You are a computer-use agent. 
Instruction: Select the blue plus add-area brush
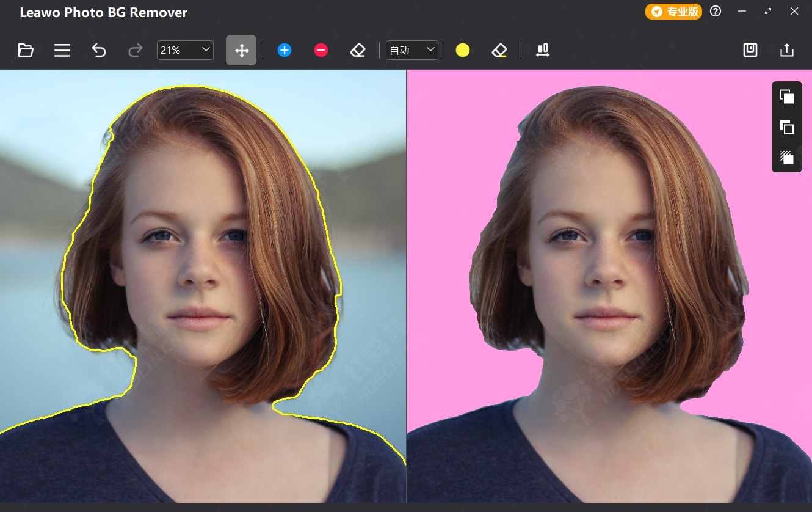pyautogui.click(x=285, y=50)
